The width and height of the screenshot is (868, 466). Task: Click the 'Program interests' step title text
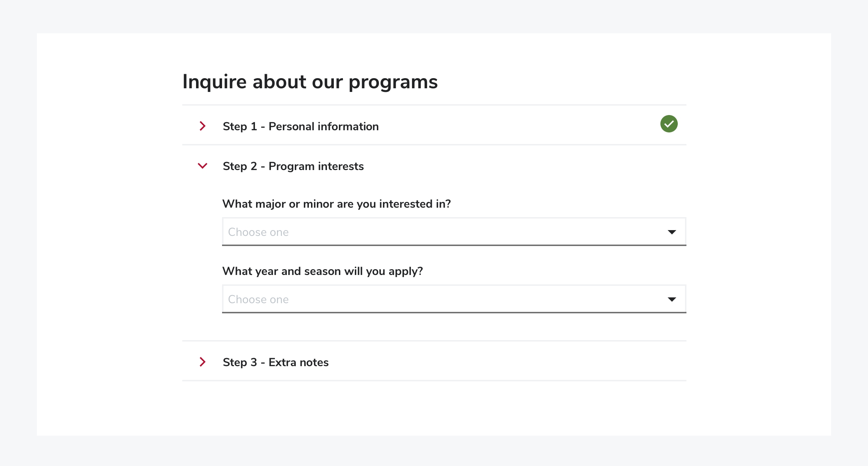pyautogui.click(x=316, y=166)
